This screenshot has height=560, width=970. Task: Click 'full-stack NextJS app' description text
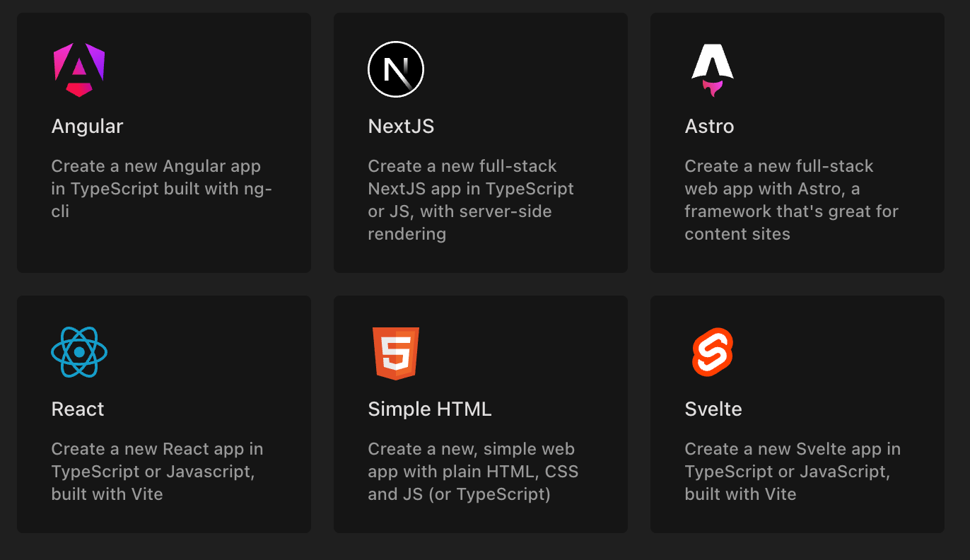click(x=471, y=200)
